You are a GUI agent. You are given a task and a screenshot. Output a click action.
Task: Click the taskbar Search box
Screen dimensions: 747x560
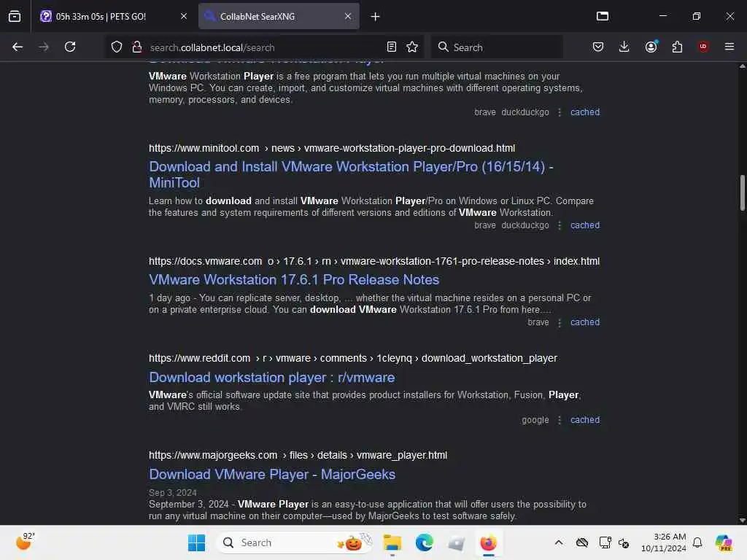click(x=295, y=542)
